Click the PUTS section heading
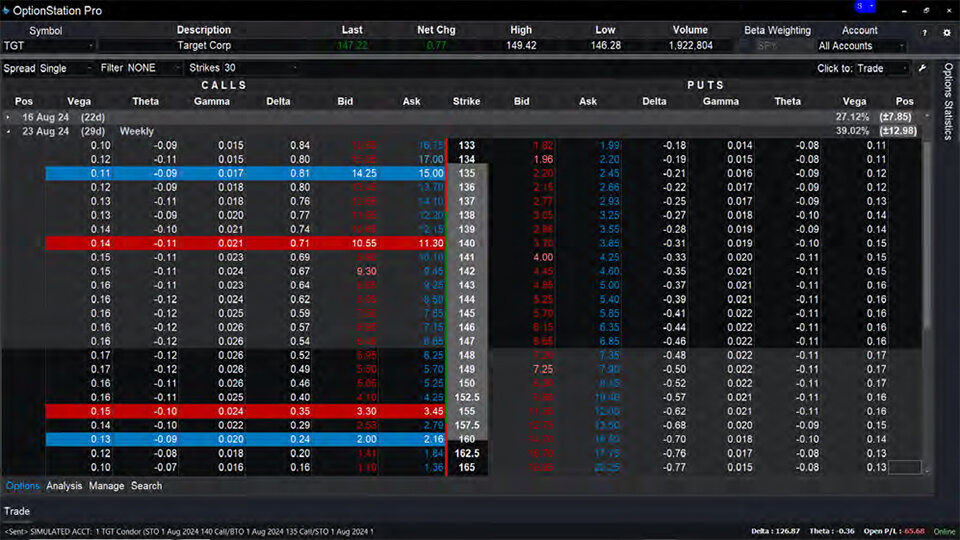Screen dimensions: 960x540 pos(705,85)
